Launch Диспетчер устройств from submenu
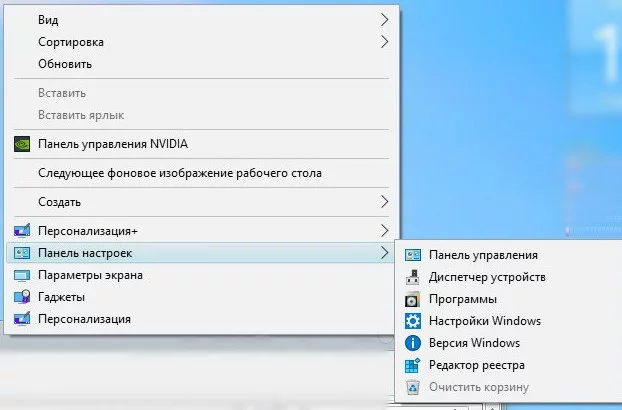This screenshot has height=410, width=622. click(x=509, y=277)
